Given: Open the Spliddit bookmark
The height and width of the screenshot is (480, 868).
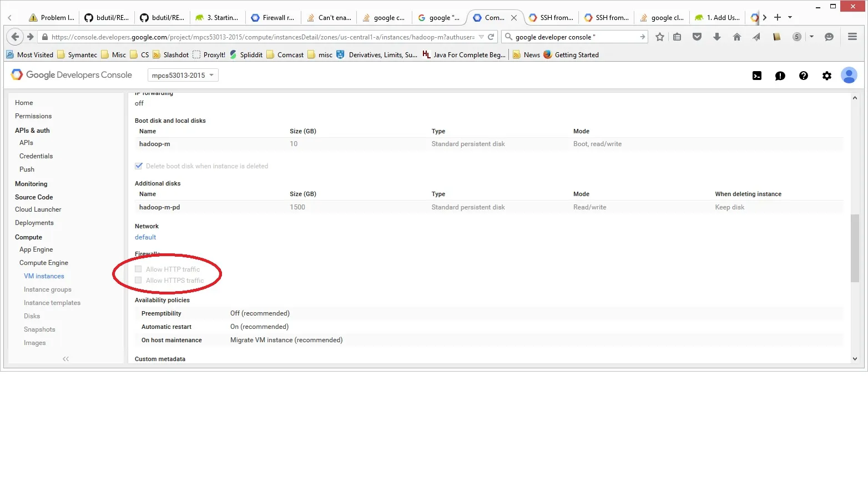Looking at the screenshot, I should pos(246,54).
